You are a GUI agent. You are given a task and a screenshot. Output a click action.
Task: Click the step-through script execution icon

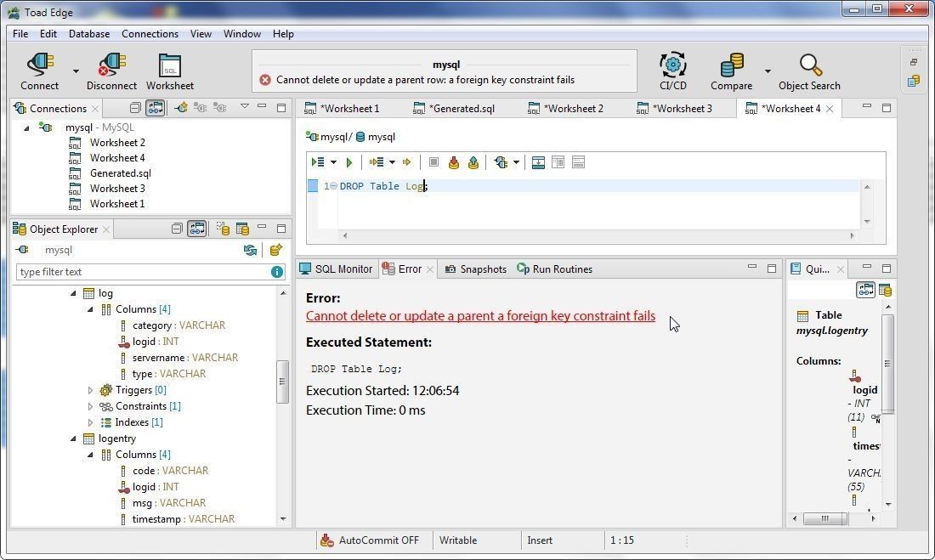click(x=377, y=162)
